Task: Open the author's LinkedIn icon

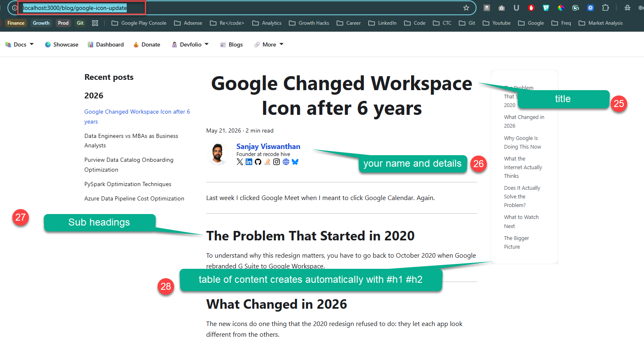Action: click(249, 162)
